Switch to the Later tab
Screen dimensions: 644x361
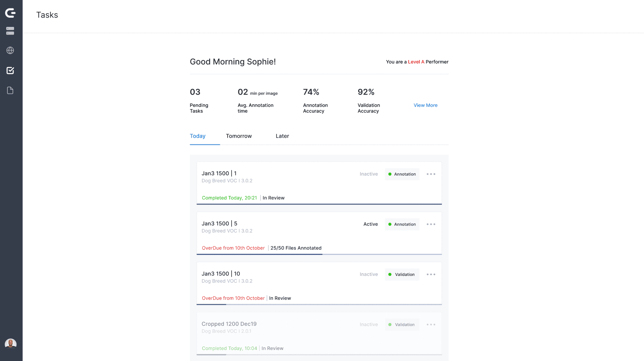click(x=282, y=136)
